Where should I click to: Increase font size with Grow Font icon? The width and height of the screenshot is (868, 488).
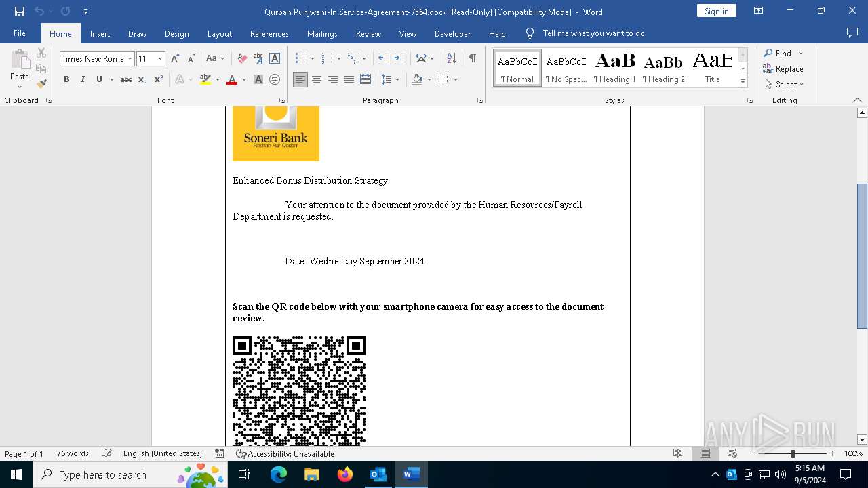(175, 59)
